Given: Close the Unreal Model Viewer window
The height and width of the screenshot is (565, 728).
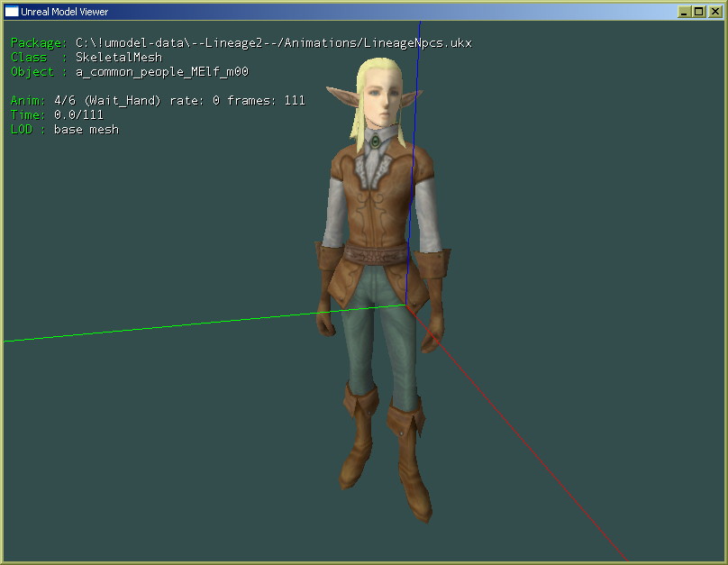Looking at the screenshot, I should pyautogui.click(x=715, y=12).
